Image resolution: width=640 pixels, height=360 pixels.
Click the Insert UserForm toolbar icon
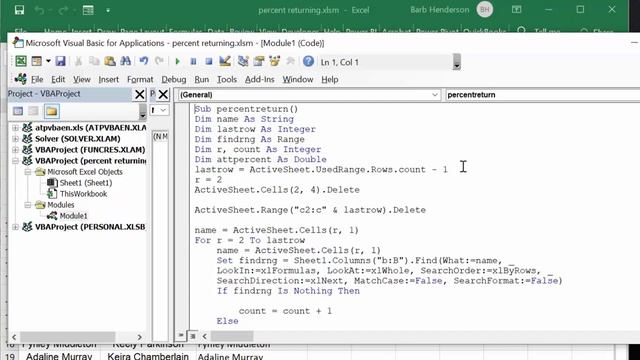tap(36, 61)
